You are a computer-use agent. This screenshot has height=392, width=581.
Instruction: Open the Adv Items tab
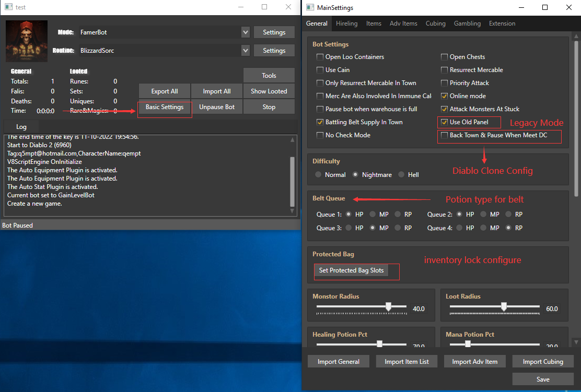403,23
